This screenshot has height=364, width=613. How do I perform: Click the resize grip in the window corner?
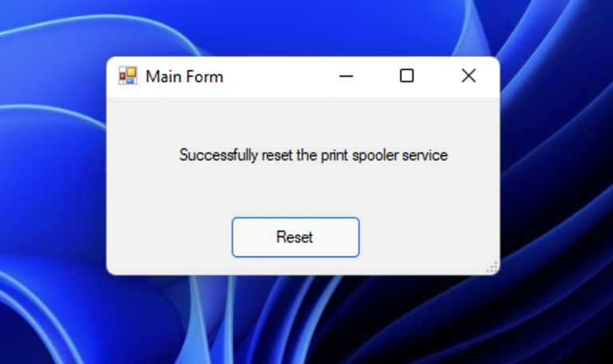coord(492,267)
